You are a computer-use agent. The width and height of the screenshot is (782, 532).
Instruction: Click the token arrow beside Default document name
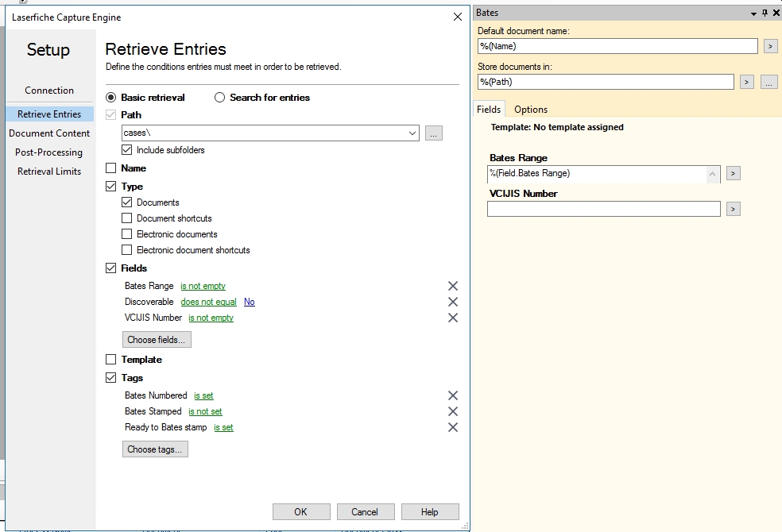[769, 47]
